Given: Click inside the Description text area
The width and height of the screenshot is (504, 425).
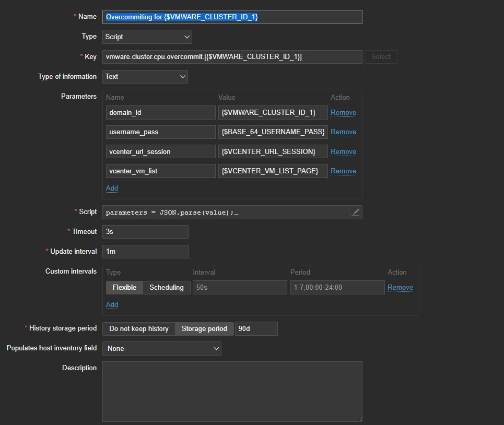Looking at the screenshot, I should coord(232,391).
